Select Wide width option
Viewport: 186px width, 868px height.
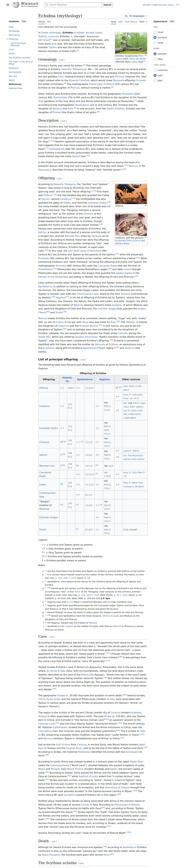(x=155, y=59)
